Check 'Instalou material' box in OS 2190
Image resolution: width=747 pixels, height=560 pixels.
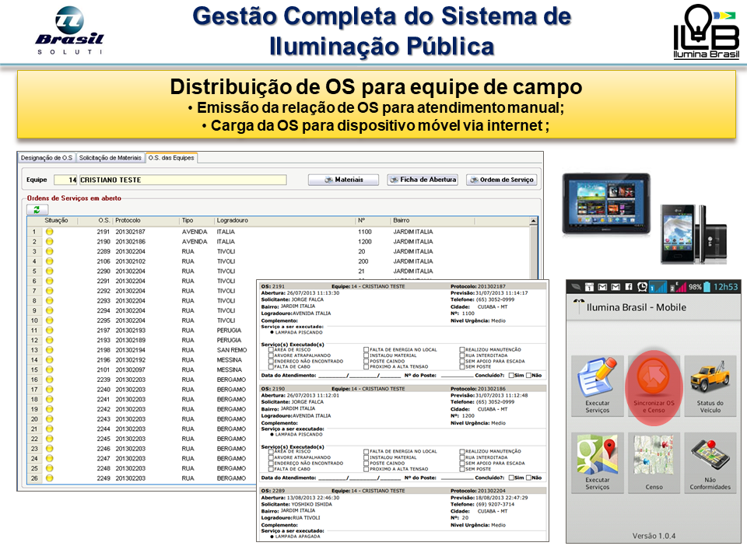(x=366, y=457)
